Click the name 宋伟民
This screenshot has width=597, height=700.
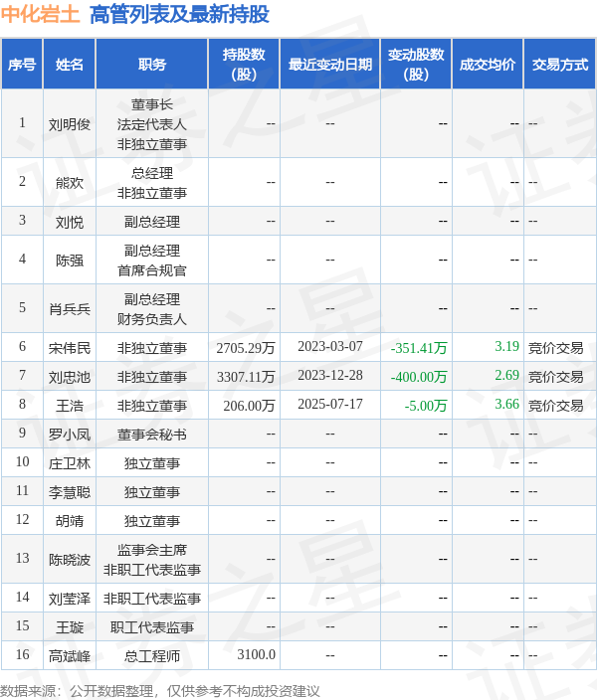point(70,348)
